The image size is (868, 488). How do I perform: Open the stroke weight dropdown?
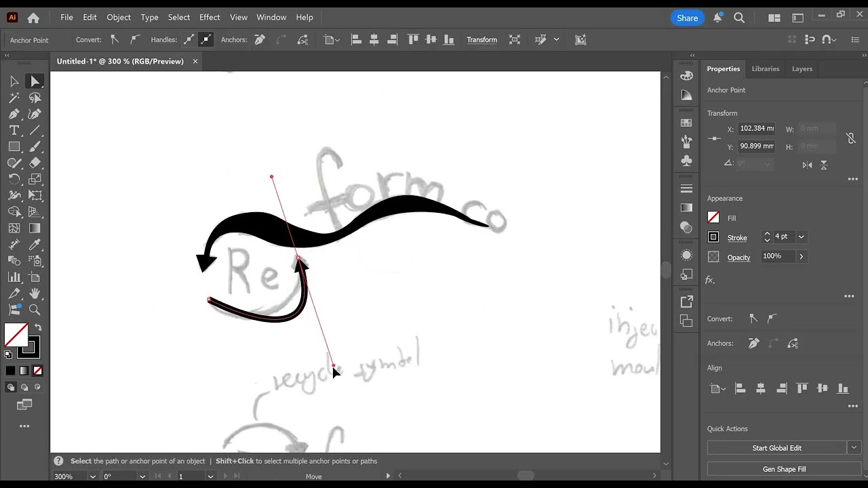click(801, 237)
